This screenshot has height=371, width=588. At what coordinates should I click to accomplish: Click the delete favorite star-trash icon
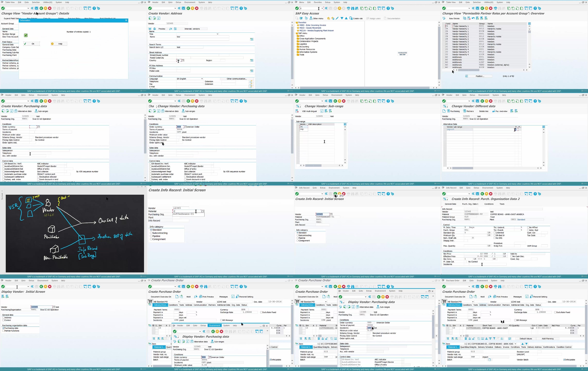[333, 18]
